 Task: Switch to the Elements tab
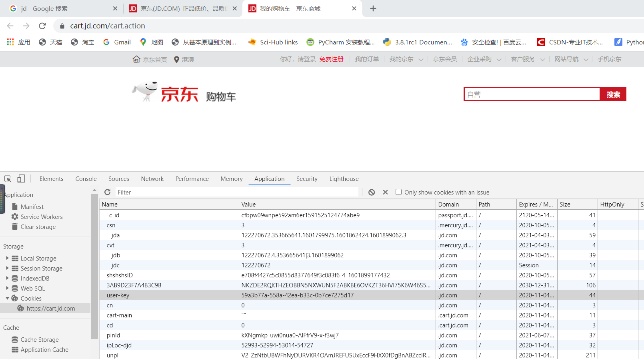click(52, 178)
